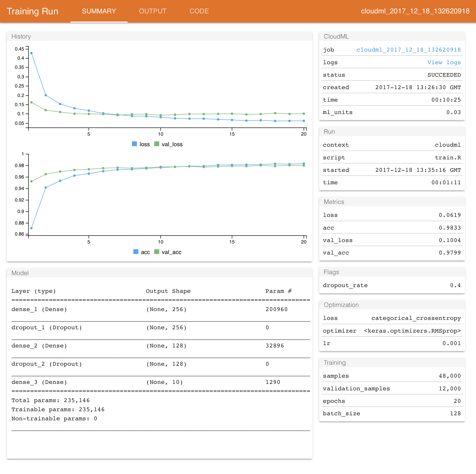
Task: Click the run name in header
Action: click(x=415, y=11)
